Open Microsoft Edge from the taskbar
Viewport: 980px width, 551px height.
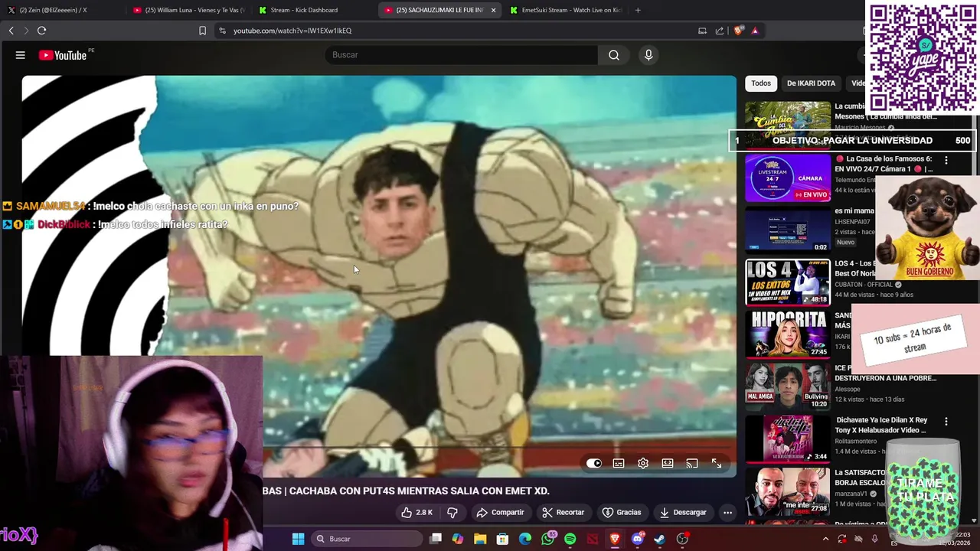tap(525, 539)
